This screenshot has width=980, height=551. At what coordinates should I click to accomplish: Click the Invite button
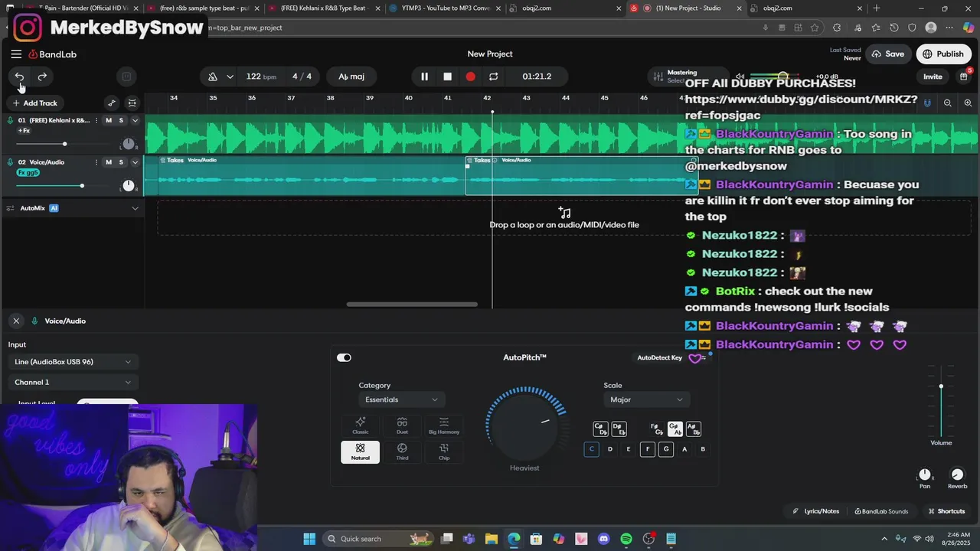pyautogui.click(x=933, y=77)
